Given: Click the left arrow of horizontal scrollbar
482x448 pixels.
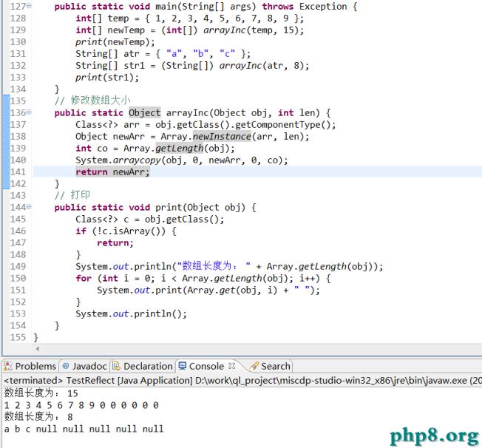Looking at the screenshot, I should 38,349.
